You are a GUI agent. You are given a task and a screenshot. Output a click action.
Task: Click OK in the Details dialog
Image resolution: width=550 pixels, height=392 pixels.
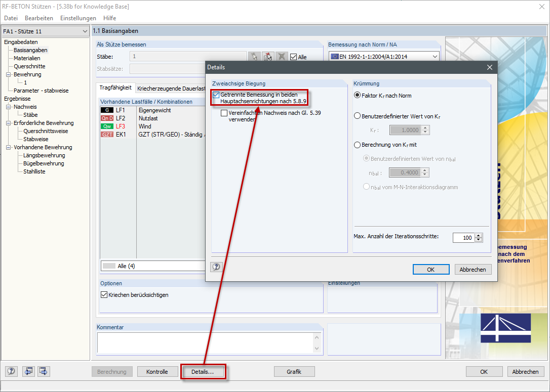(x=431, y=270)
